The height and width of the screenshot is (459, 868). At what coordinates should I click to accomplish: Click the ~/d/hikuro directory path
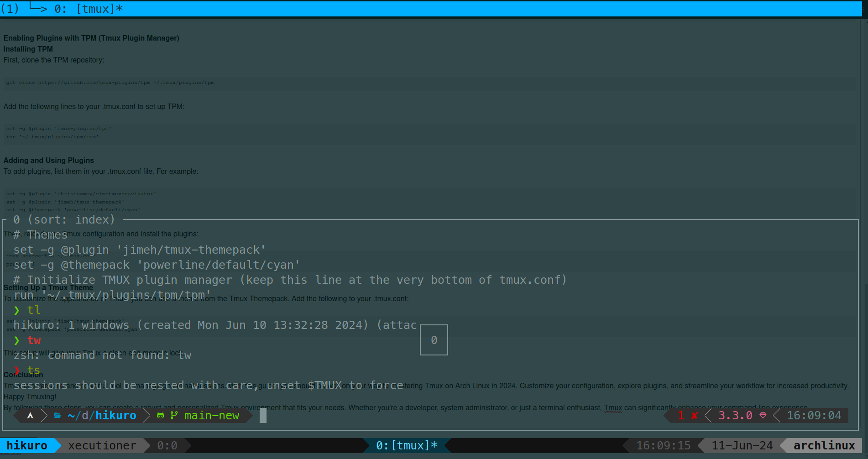click(x=102, y=416)
